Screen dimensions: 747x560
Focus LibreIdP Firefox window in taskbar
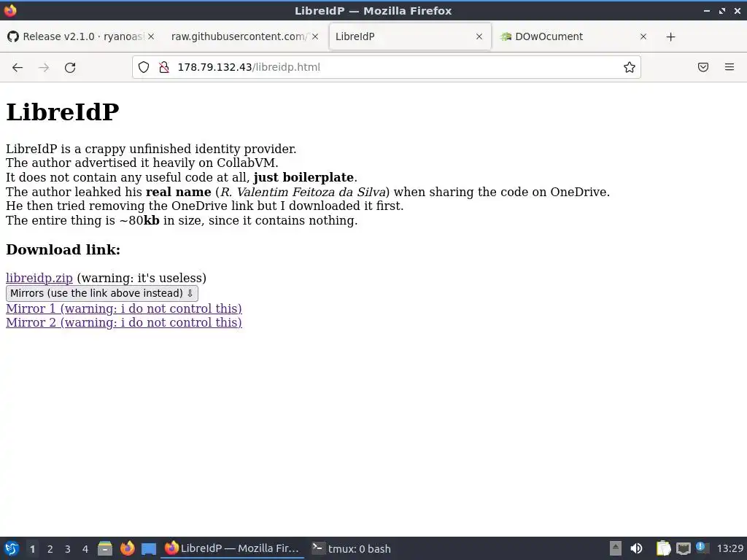pos(233,548)
